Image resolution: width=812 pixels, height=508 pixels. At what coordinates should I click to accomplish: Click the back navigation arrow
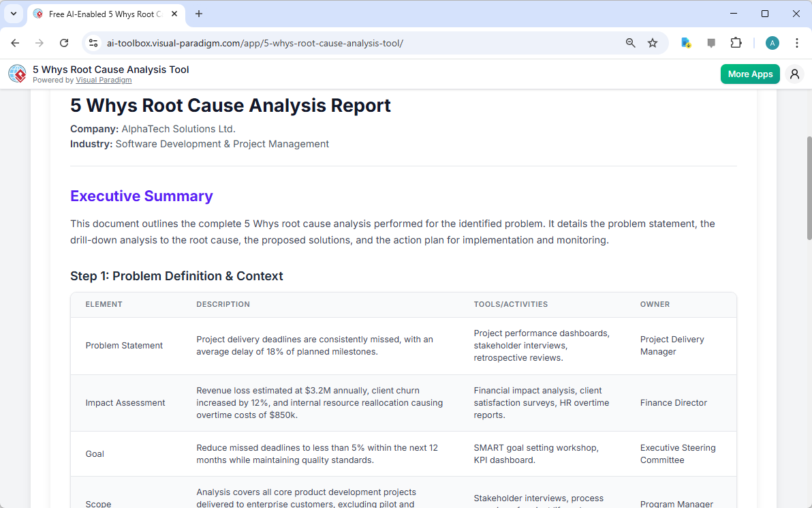pos(15,42)
